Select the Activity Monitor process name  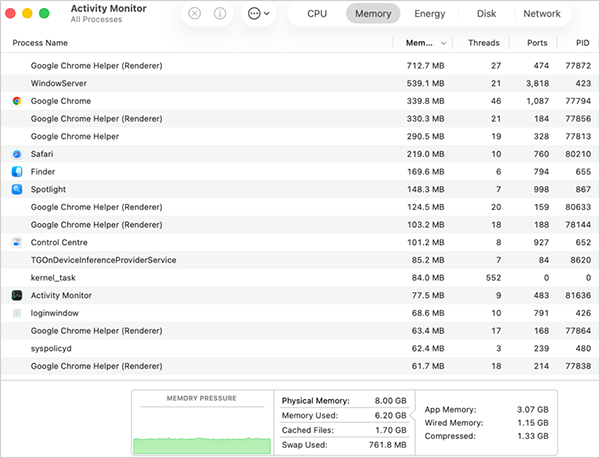point(61,295)
